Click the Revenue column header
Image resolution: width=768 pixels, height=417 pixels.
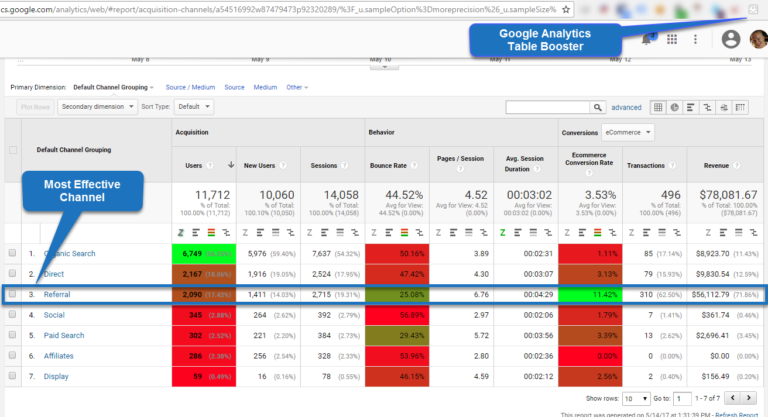(x=716, y=166)
